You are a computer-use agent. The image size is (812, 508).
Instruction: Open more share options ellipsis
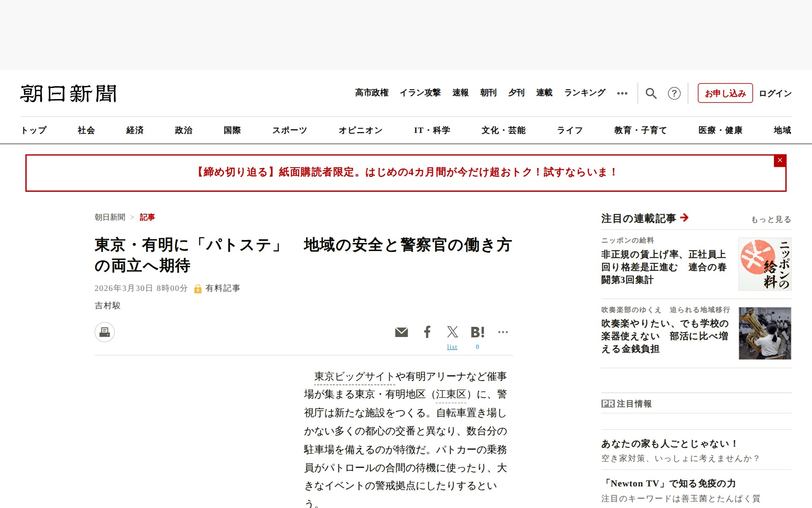pyautogui.click(x=503, y=332)
